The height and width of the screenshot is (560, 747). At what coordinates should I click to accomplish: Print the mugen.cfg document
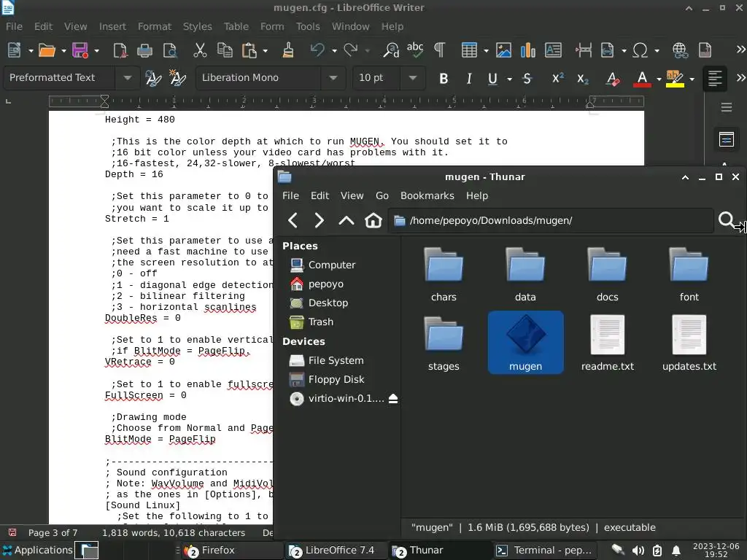pos(145,50)
